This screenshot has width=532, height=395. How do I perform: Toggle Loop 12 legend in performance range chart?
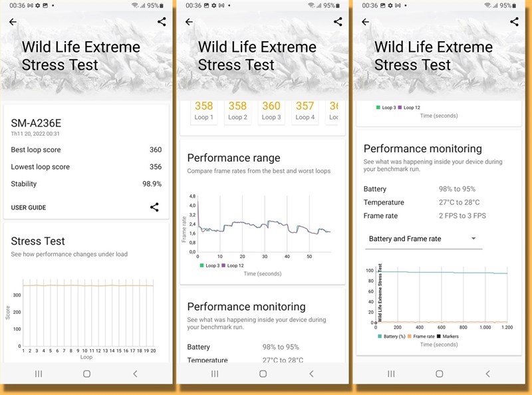click(233, 265)
